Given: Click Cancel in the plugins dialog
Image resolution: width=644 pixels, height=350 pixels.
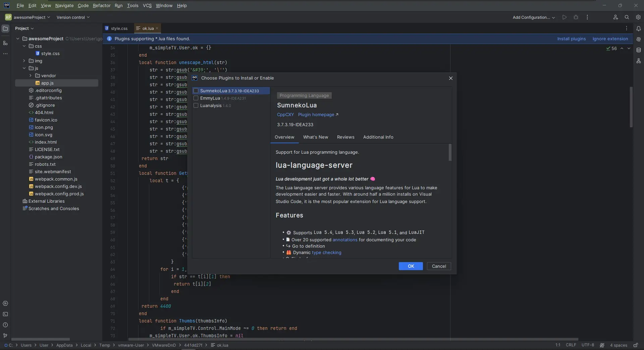Looking at the screenshot, I should 439,266.
